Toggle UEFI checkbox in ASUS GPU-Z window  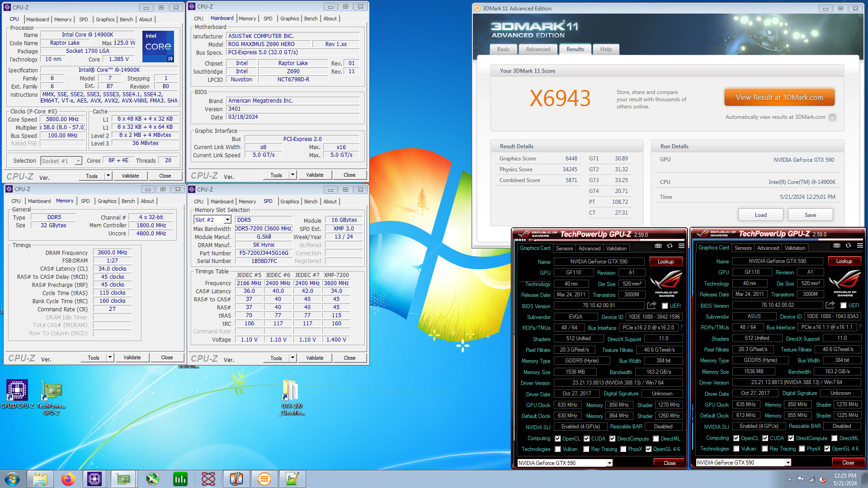843,305
